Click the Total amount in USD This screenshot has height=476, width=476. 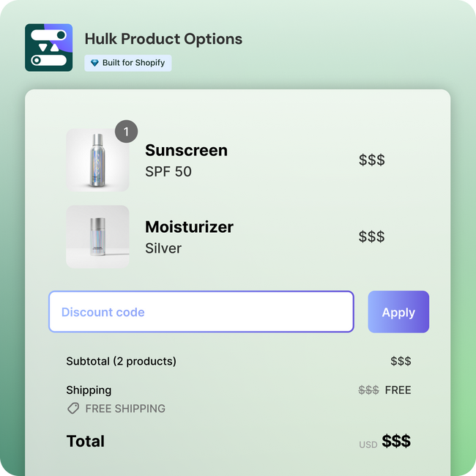(x=396, y=442)
